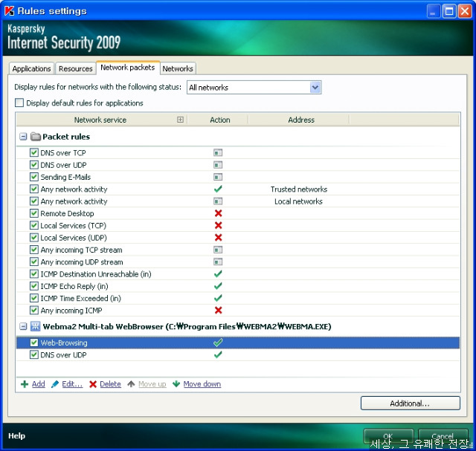The image size is (476, 451).
Task: Uncheck the Sending E-Mails rule
Action: [x=34, y=177]
